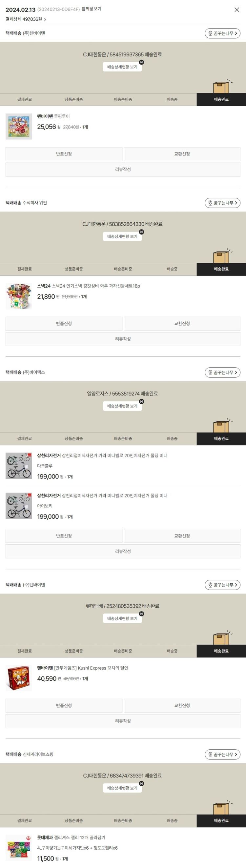Select the 배송완료 step in the 롯데택배 shipment
The height and width of the screenshot is (868, 246).
coord(221,651)
